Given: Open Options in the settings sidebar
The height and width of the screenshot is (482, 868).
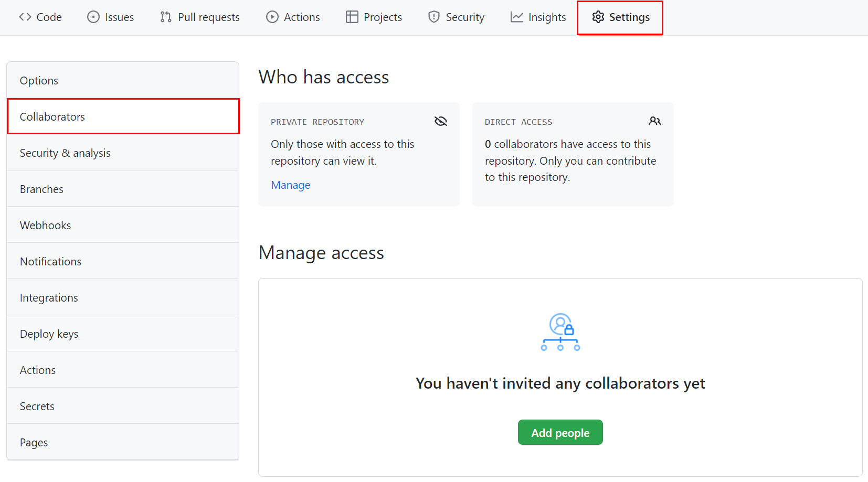Looking at the screenshot, I should pyautogui.click(x=123, y=80).
